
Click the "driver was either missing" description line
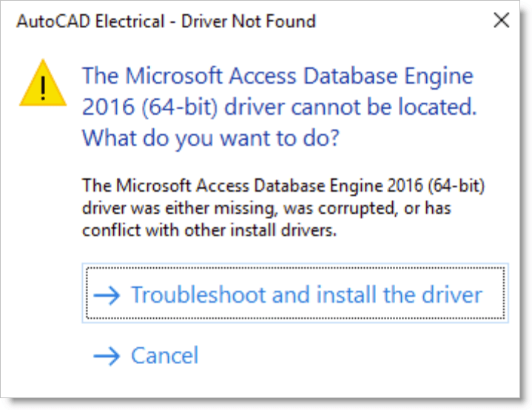coord(266,207)
